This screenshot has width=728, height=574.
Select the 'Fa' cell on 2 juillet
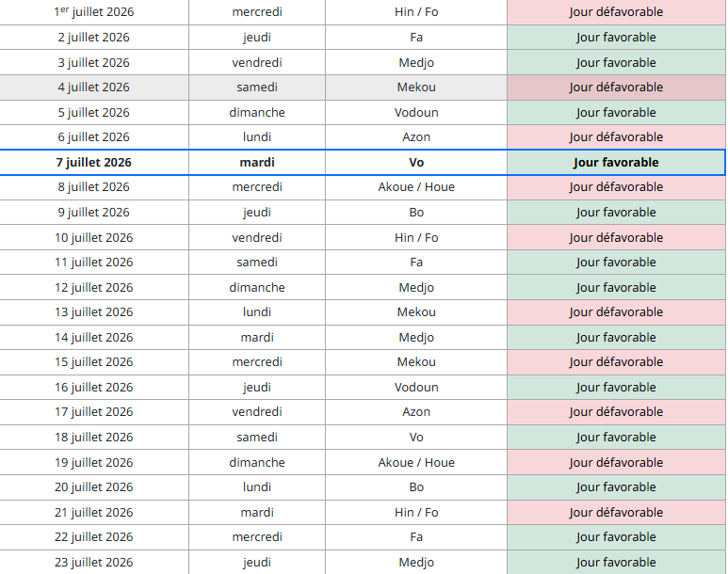pos(416,37)
